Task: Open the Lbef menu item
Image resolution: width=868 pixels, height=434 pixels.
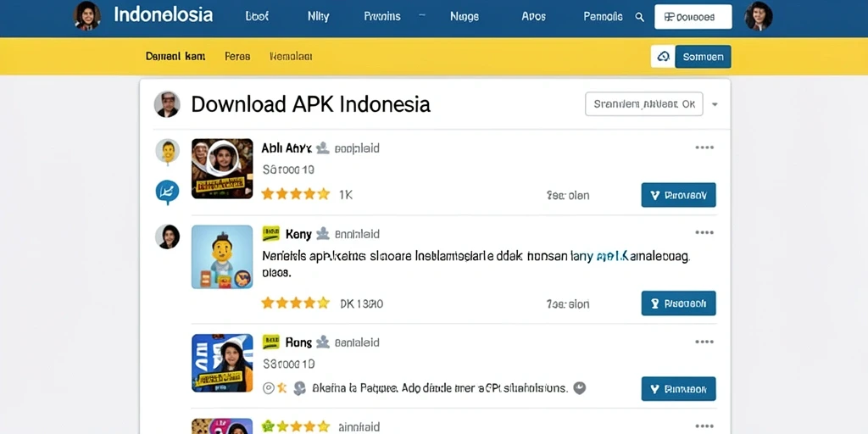Action: 257,17
